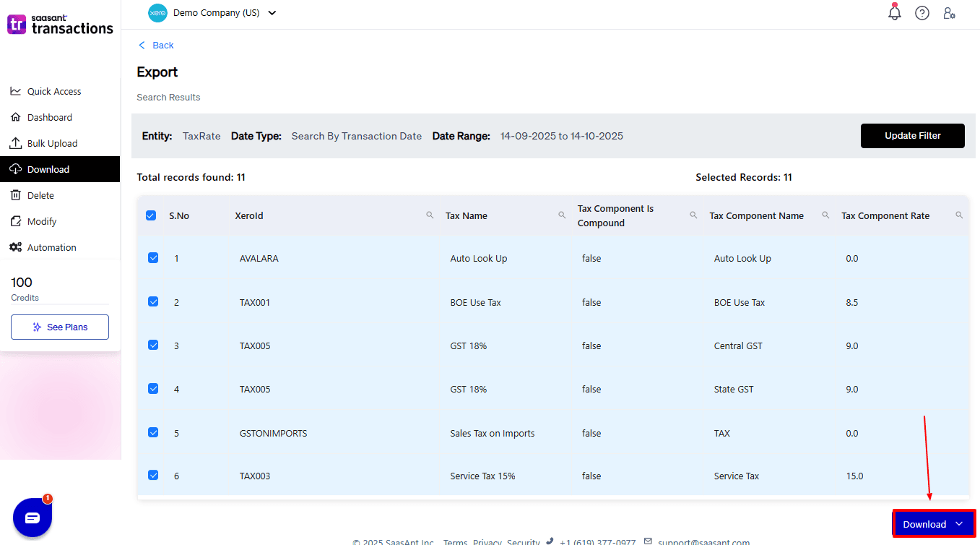This screenshot has width=980, height=545.
Task: Open the notifications bell icon
Action: (x=895, y=13)
